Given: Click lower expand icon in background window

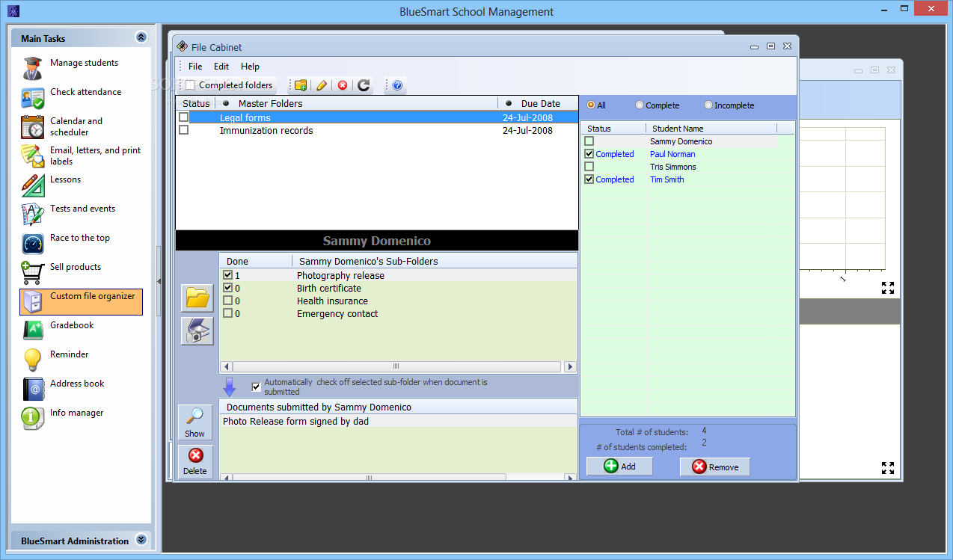Looking at the screenshot, I should point(888,468).
